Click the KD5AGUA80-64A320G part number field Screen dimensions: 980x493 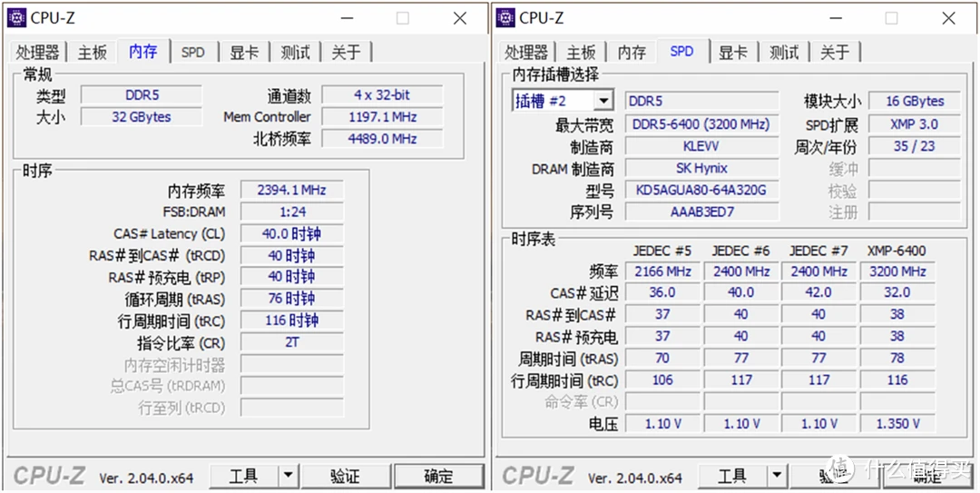pos(702,190)
